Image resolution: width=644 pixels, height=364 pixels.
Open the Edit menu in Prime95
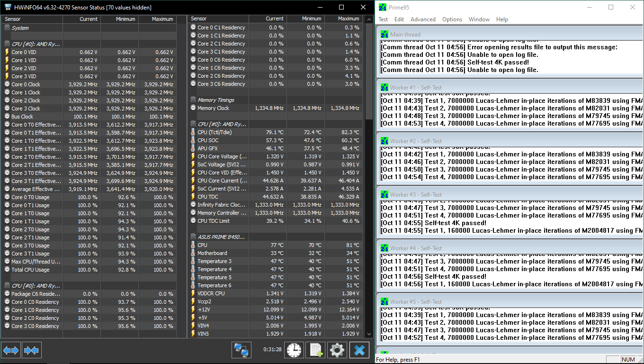399,19
